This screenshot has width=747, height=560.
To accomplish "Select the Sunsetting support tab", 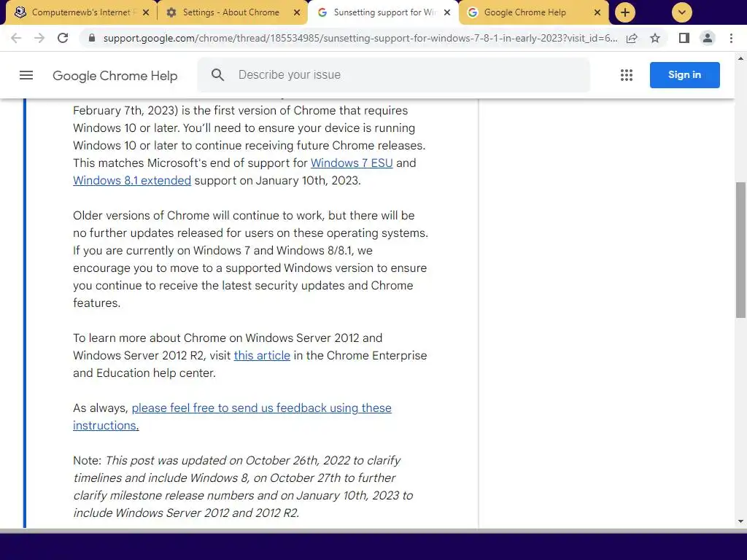I will coord(384,12).
